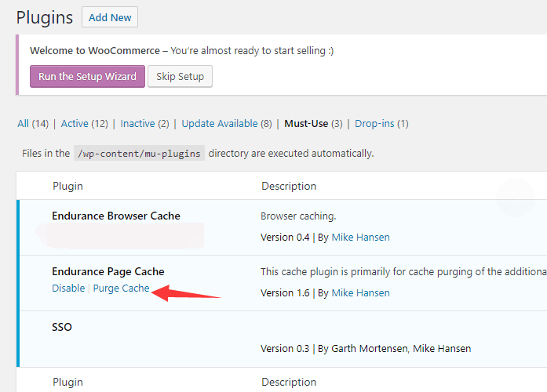The image size is (547, 392).
Task: Click the Endurance Browser Cache plugin name
Action: pyautogui.click(x=116, y=216)
